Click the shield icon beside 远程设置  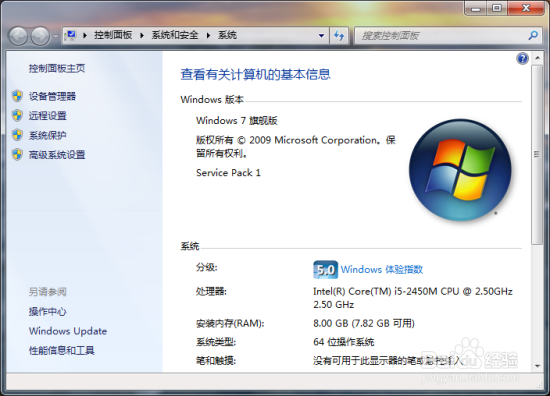point(17,115)
